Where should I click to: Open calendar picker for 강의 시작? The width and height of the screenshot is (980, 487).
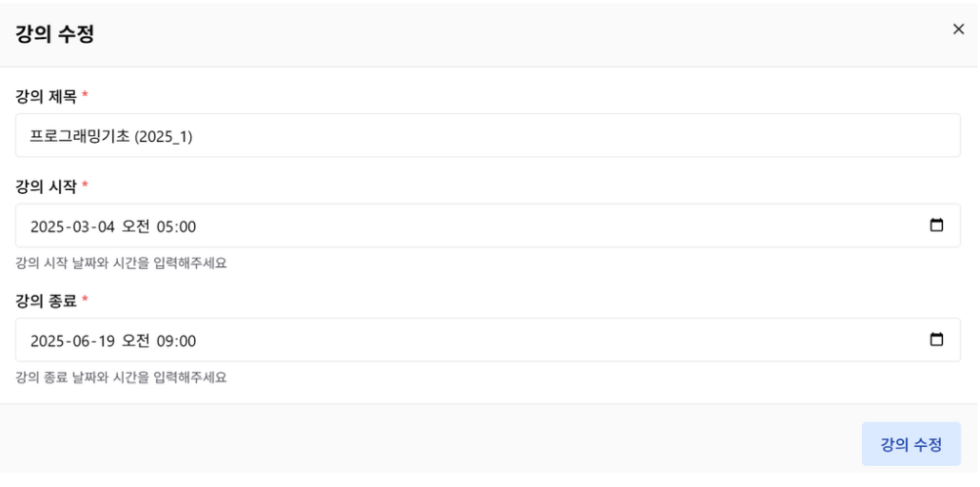pos(936,225)
